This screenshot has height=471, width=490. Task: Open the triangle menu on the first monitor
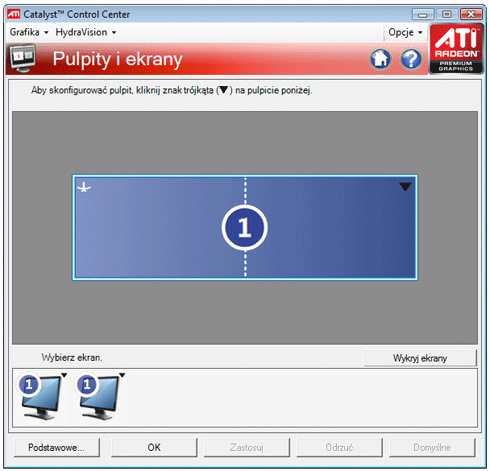coord(64,375)
